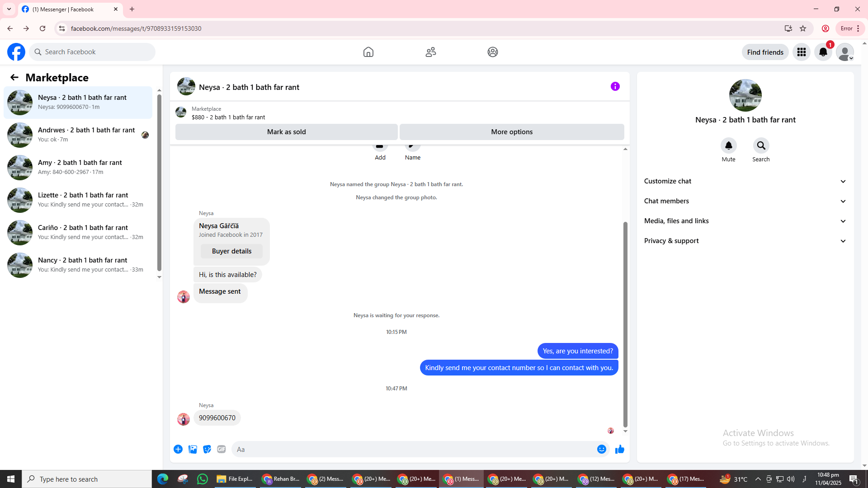The height and width of the screenshot is (488, 868).
Task: Open the Chrome profile icon
Action: tap(826, 28)
